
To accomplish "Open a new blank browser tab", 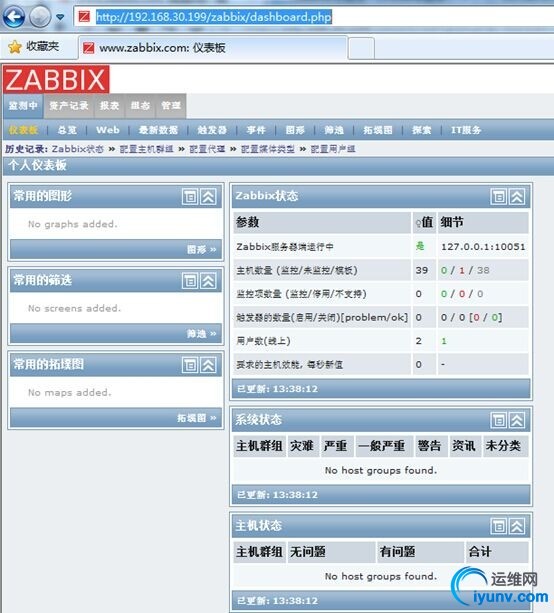I will point(361,48).
